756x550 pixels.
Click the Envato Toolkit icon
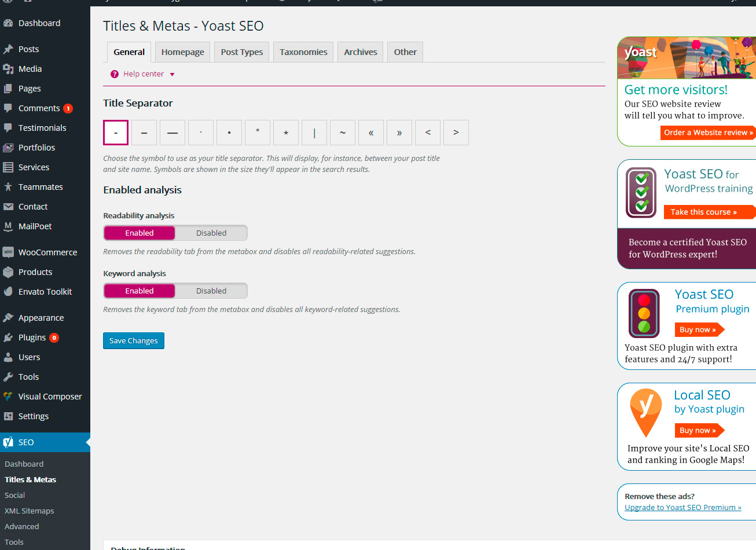point(8,292)
